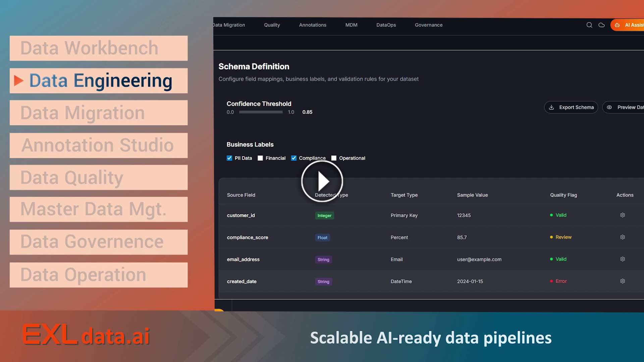Click the Export Schema button
This screenshot has width=644, height=362.
571,107
